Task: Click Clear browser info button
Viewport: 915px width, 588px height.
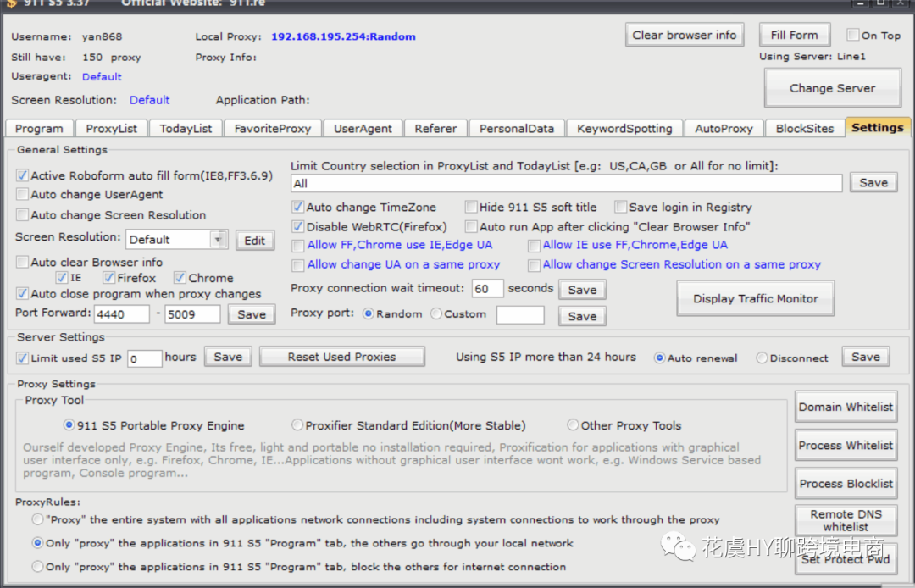Action: [685, 36]
